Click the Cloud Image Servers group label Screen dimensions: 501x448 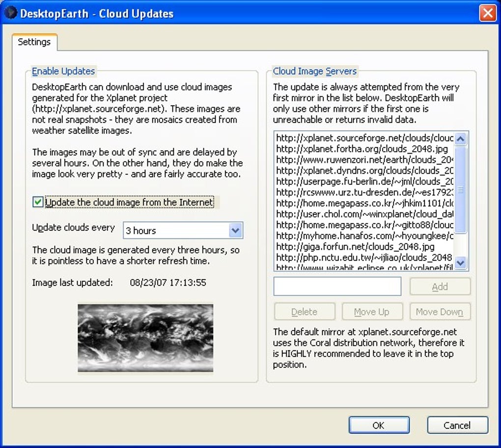(x=315, y=71)
